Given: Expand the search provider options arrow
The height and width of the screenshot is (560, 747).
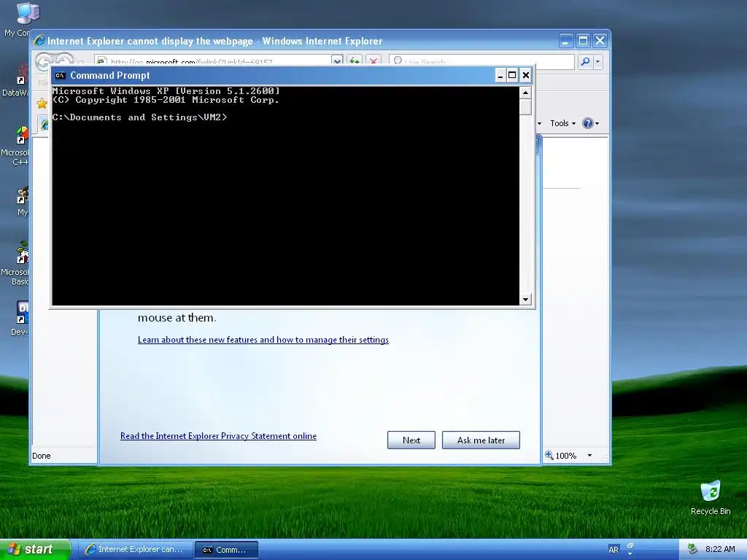Looking at the screenshot, I should click(598, 61).
